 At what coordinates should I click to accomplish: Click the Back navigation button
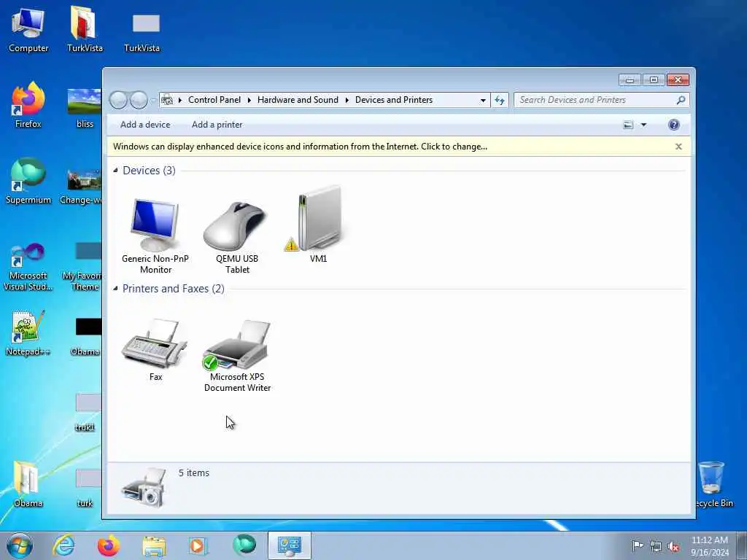point(118,100)
